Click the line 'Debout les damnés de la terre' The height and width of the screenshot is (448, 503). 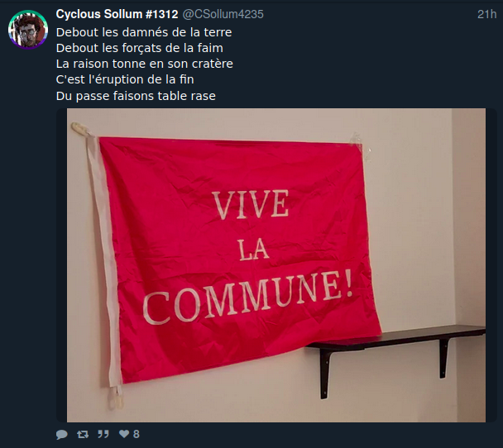144,32
